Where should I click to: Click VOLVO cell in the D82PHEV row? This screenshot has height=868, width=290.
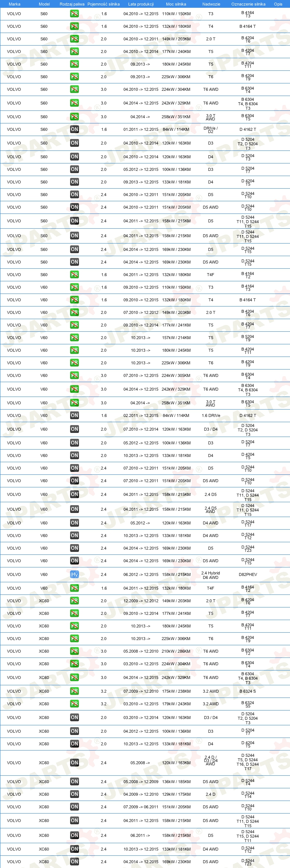click(14, 574)
